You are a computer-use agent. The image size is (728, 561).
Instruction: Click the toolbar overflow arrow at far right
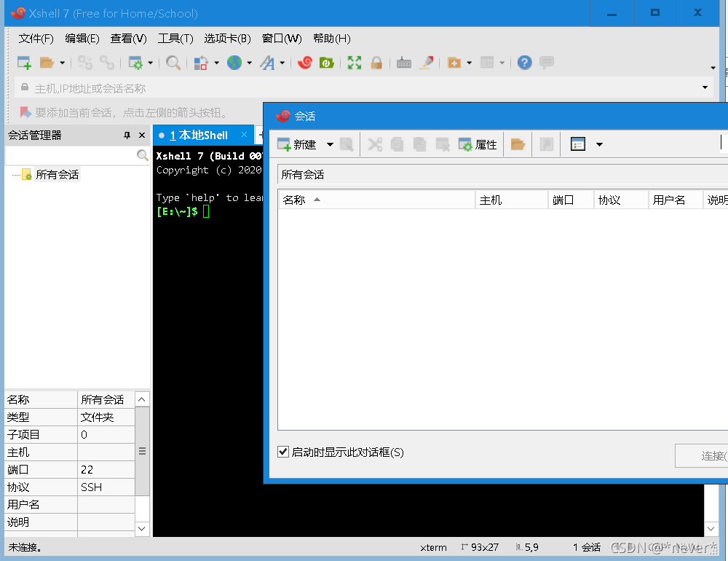(713, 68)
